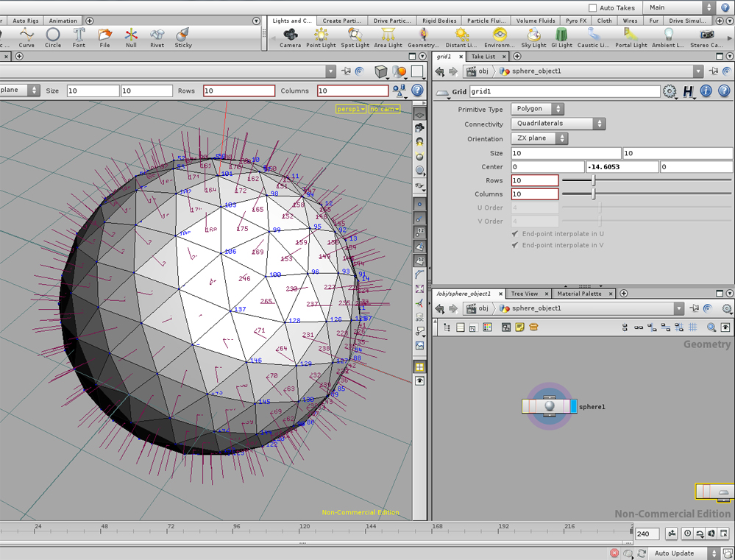Select the Rivet shelf tool

tap(157, 38)
